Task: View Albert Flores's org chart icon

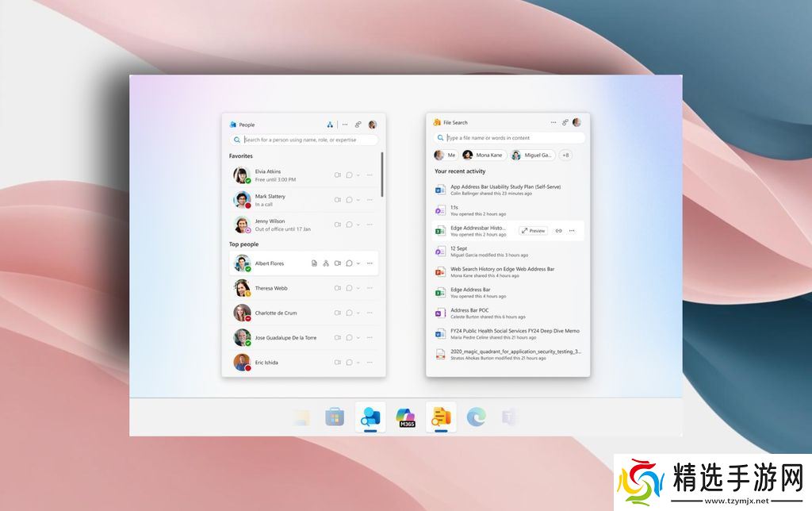Action: coord(326,263)
